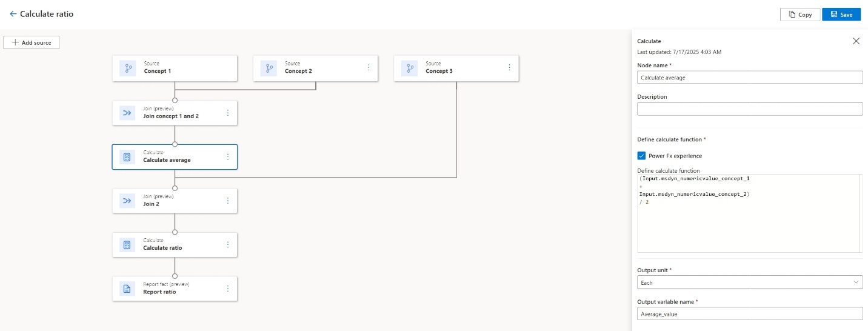Click the Concept 2 source icon
868x331 pixels.
269,68
